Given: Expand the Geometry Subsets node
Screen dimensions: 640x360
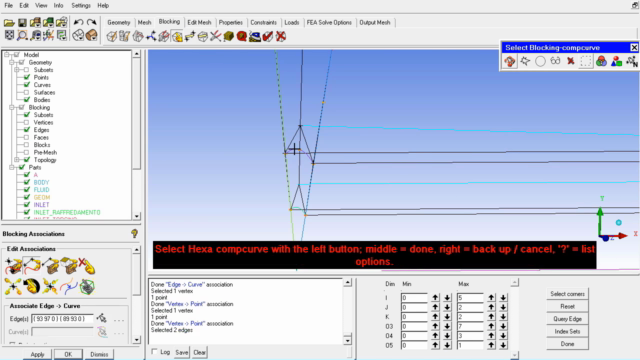Looking at the screenshot, I should pyautogui.click(x=17, y=70).
